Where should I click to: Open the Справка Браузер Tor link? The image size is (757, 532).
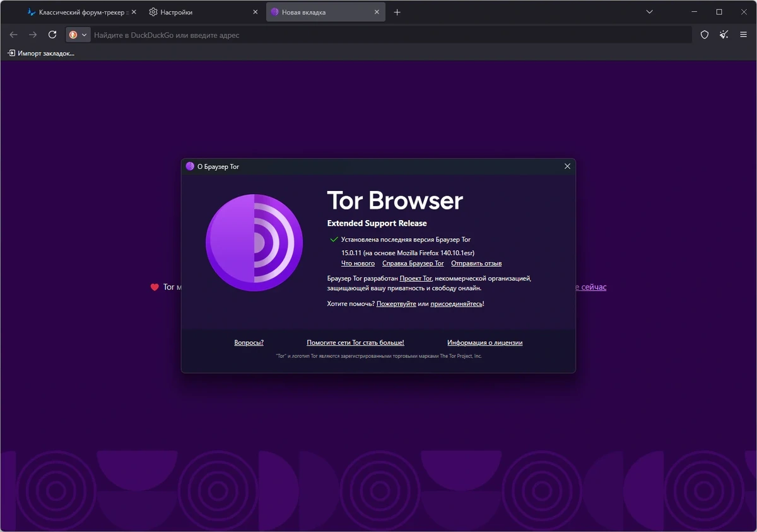pyautogui.click(x=413, y=263)
